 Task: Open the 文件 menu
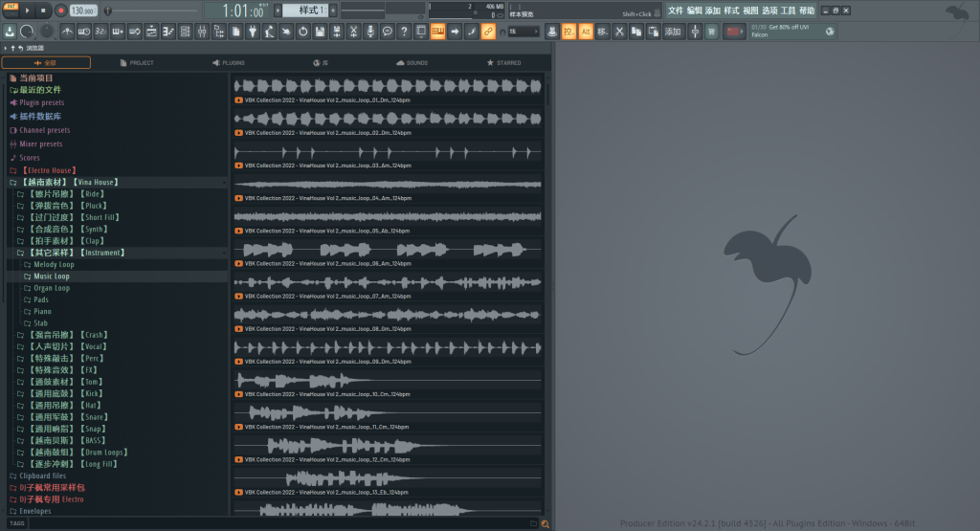point(676,11)
